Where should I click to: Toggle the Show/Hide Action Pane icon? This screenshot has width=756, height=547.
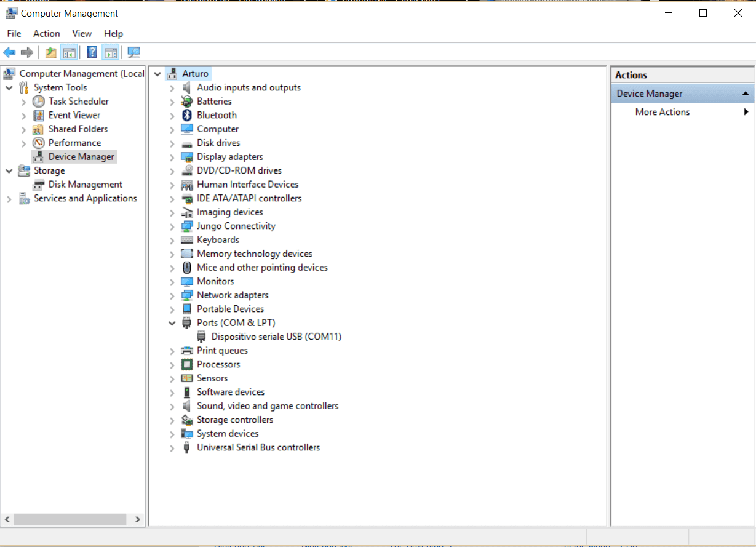pos(111,52)
